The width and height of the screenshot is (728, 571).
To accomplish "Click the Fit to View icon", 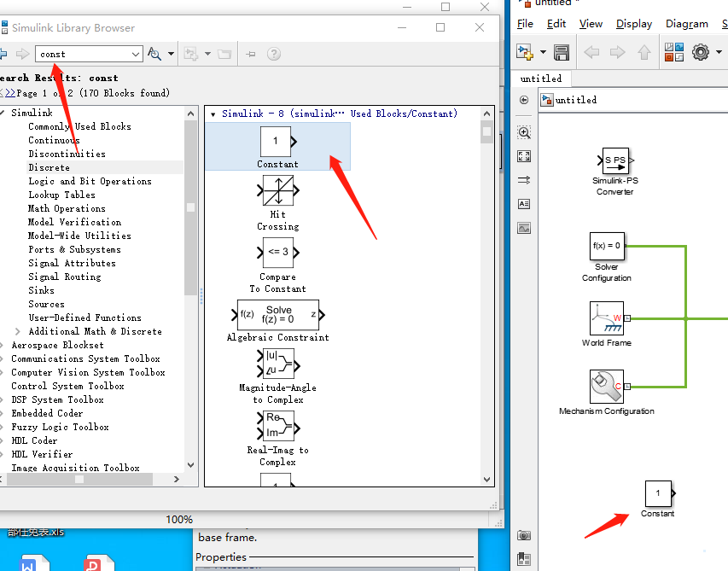I will coord(525,156).
